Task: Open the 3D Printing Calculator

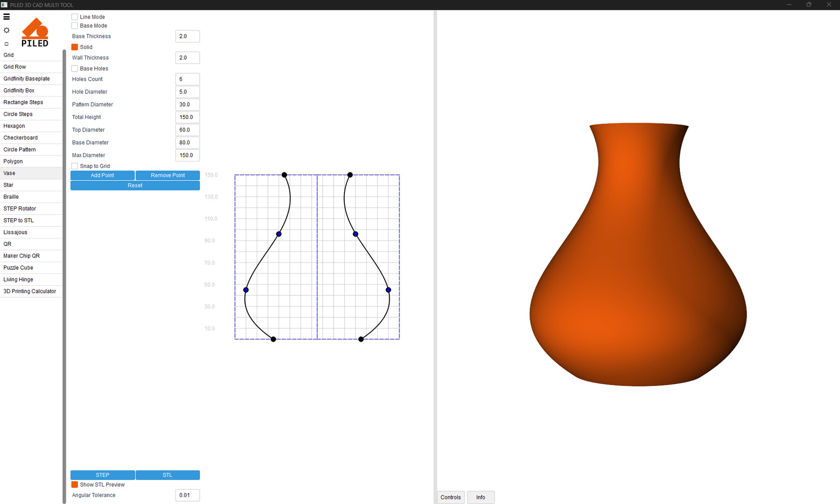Action: pos(29,291)
